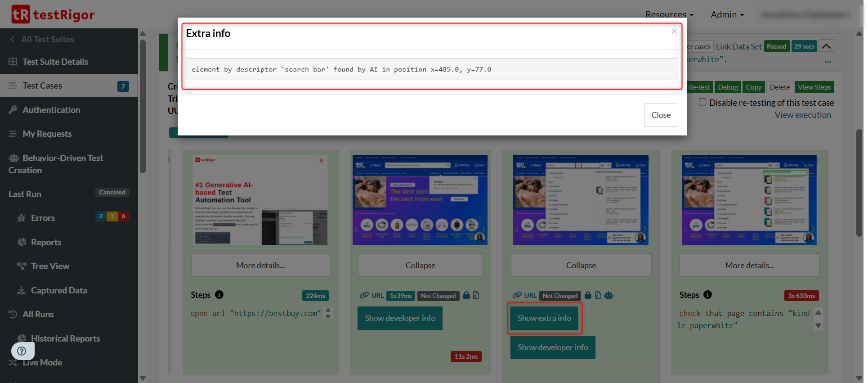Click the Errors bug icon in sidebar
The image size is (868, 383).
(21, 218)
